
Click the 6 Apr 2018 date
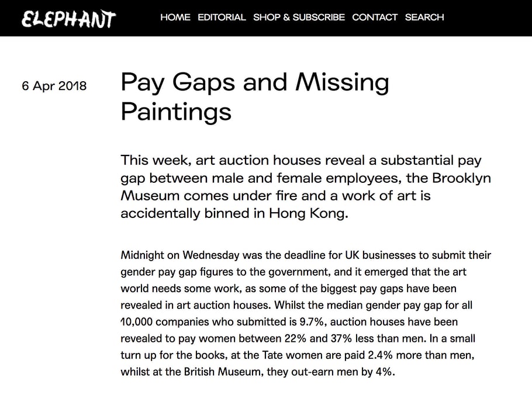54,86
